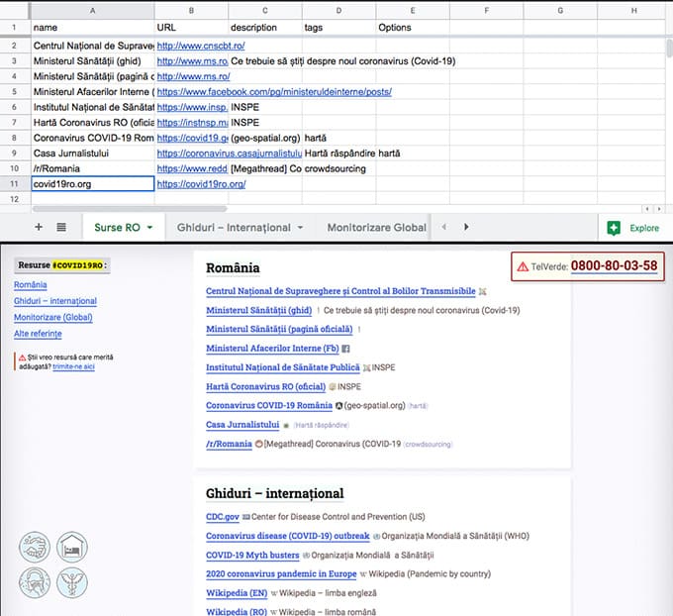Image resolution: width=673 pixels, height=616 pixels.
Task: Open 2020 coronavirus pandemic in Europe link
Action: (x=281, y=573)
